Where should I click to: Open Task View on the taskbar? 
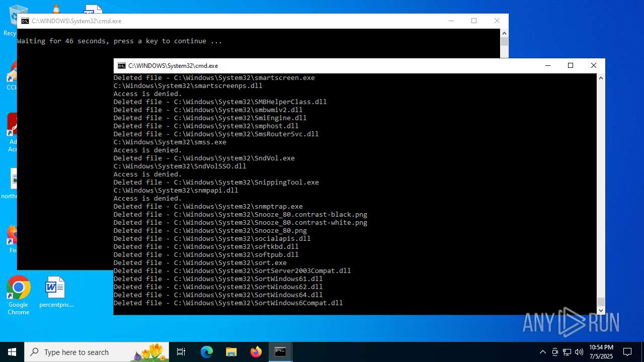click(x=181, y=352)
